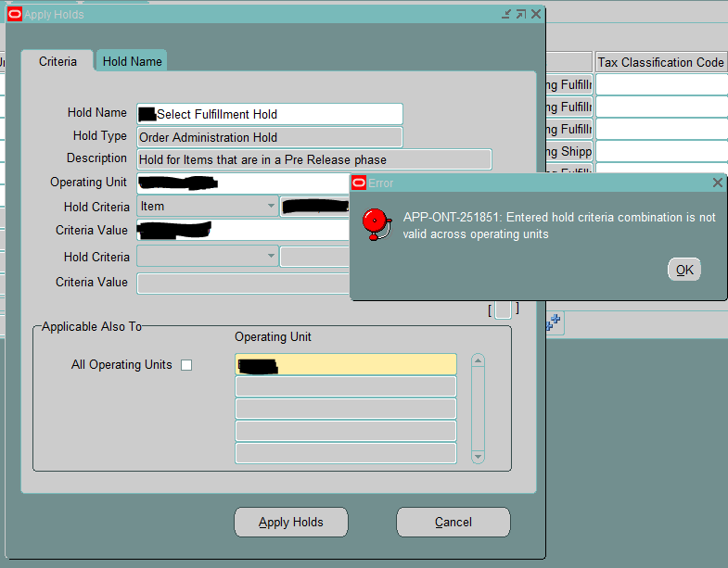The width and height of the screenshot is (728, 568).
Task: Click the Hold Name input field
Action: coord(270,114)
